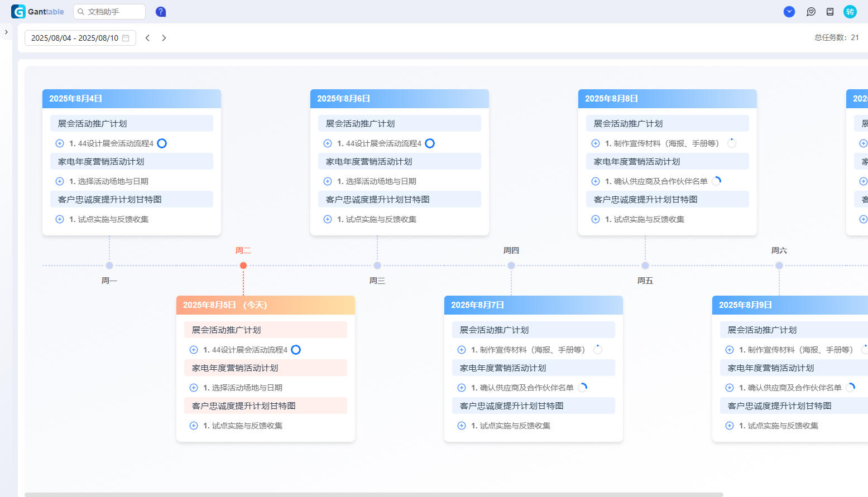
Task: Click the calendar icon in date range field
Action: click(x=126, y=38)
